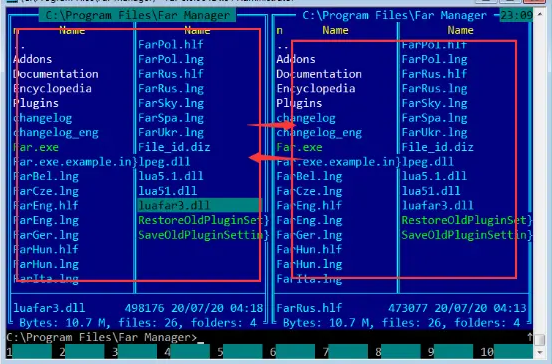Click function key 5 in bottom bar
The width and height of the screenshot is (552, 364).
coord(239,352)
